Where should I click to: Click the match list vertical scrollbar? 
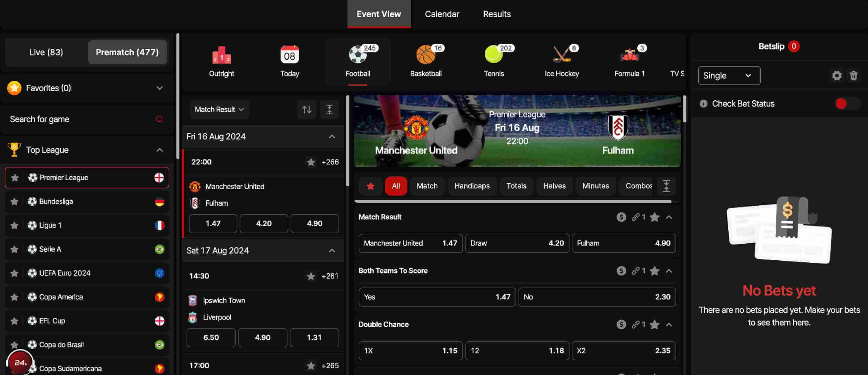pos(347,141)
